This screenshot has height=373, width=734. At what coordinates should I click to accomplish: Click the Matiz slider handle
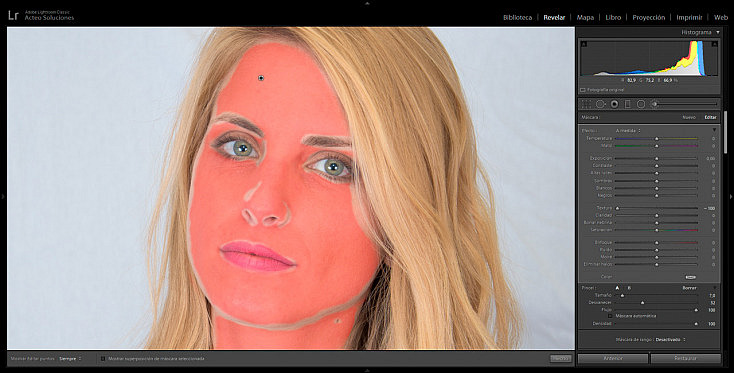(656, 146)
